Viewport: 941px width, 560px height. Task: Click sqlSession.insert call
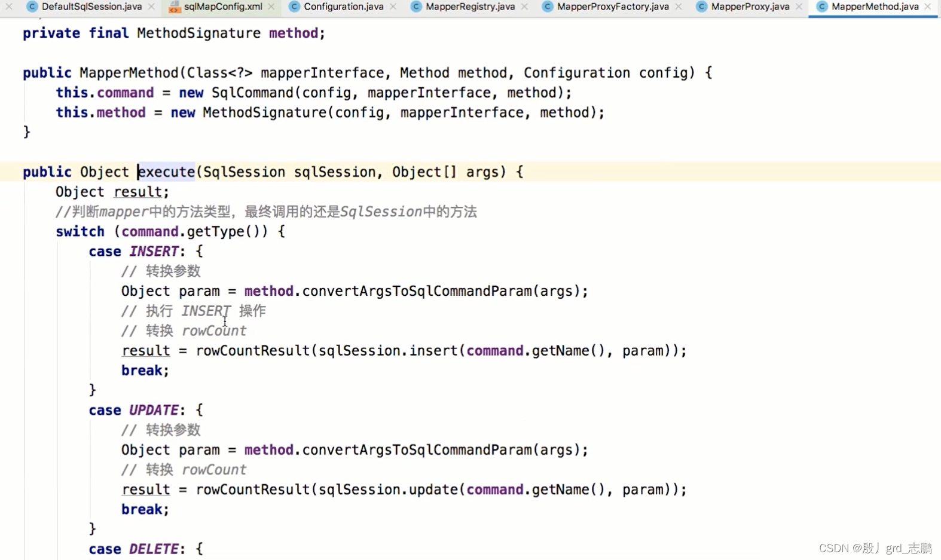pyautogui.click(x=388, y=351)
